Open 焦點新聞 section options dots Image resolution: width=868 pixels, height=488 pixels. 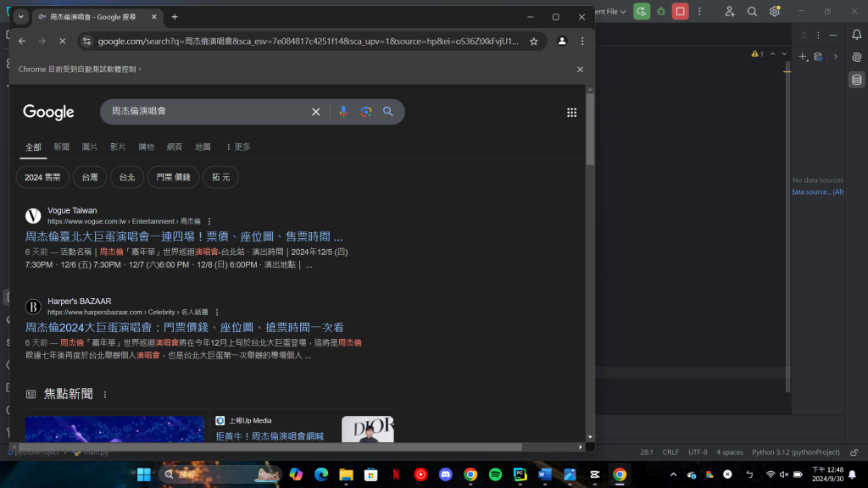[105, 395]
